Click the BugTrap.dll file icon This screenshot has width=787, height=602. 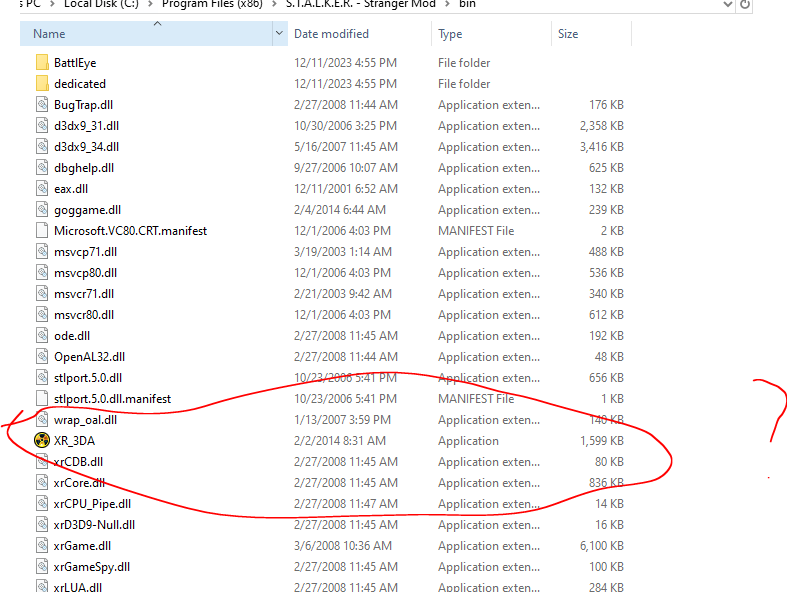tap(43, 104)
